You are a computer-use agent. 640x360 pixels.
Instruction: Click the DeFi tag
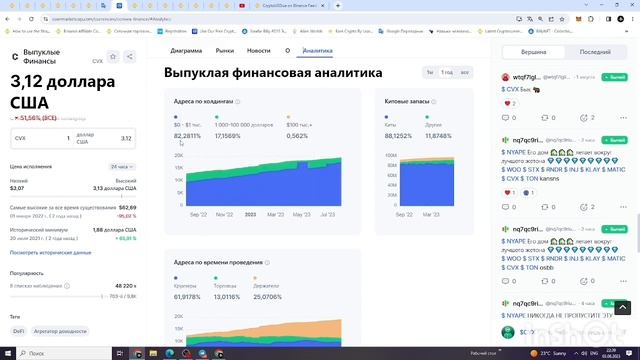[18, 331]
